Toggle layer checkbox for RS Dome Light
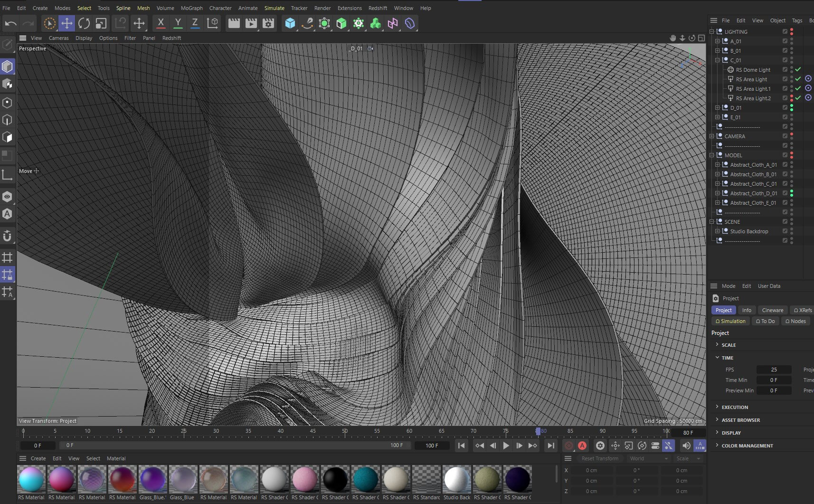Viewport: 814px width, 504px height. (x=785, y=70)
